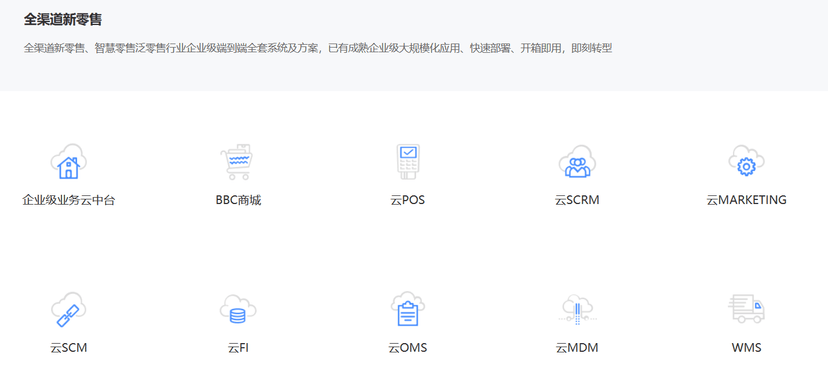Select the 云SCRM label
Image resolution: width=828 pixels, height=382 pixels.
577,200
